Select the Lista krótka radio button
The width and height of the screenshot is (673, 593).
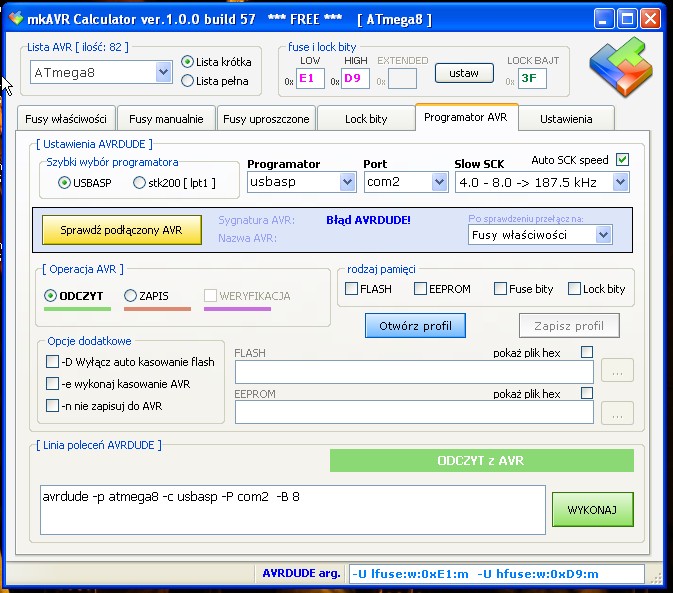coord(187,62)
